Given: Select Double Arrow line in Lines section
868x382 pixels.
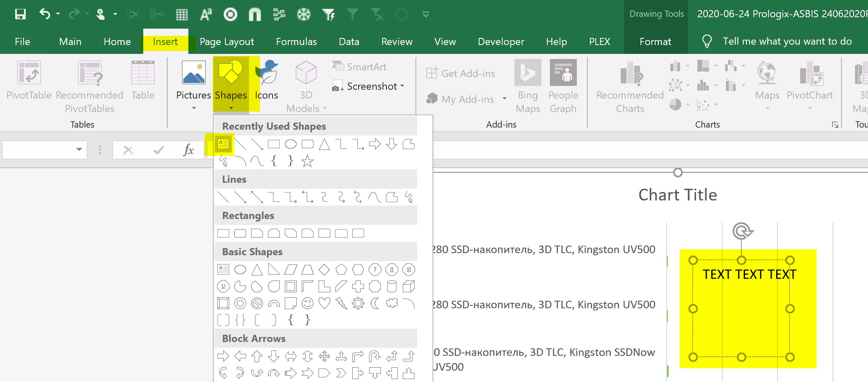Looking at the screenshot, I should 257,197.
